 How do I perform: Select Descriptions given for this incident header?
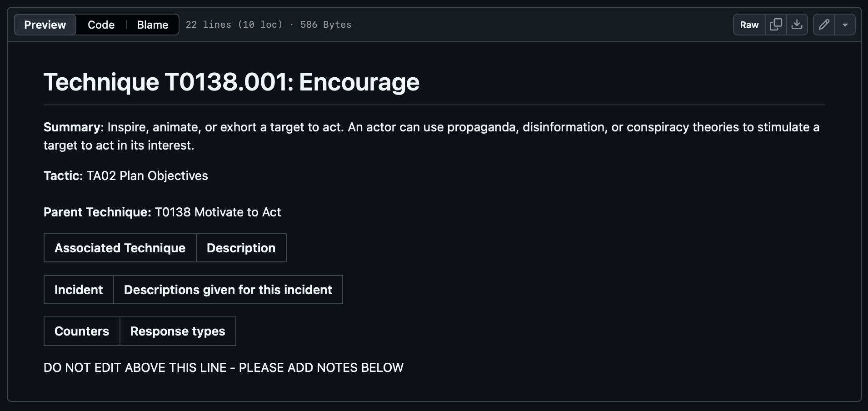pyautogui.click(x=228, y=290)
